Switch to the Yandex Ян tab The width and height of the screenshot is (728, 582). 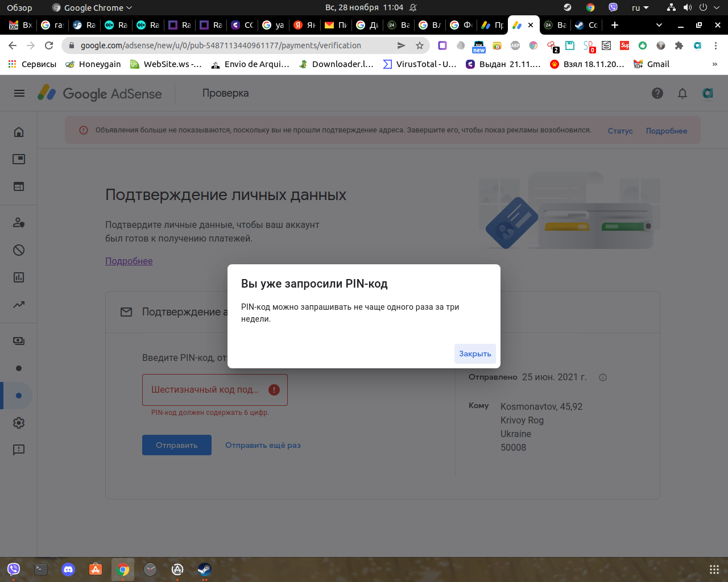point(305,25)
